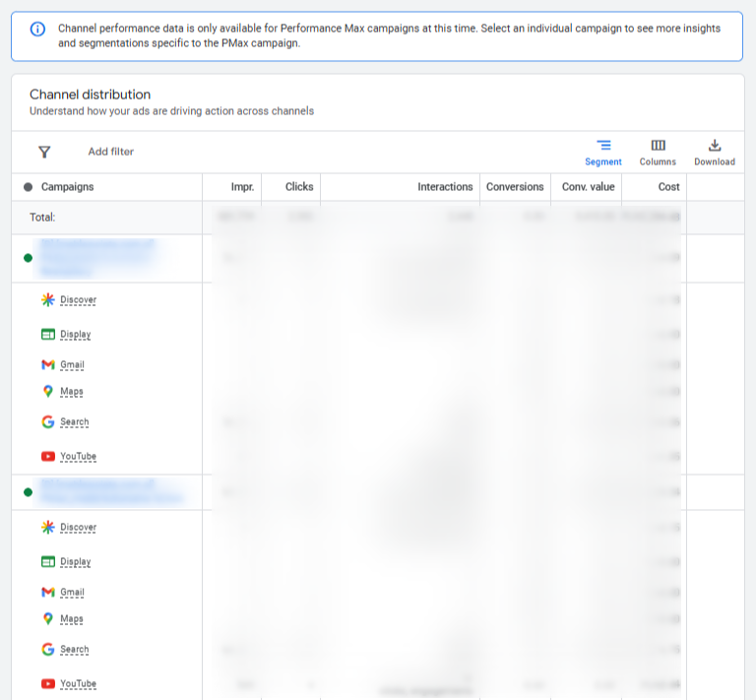
Task: Open the Columns settings
Action: click(658, 153)
